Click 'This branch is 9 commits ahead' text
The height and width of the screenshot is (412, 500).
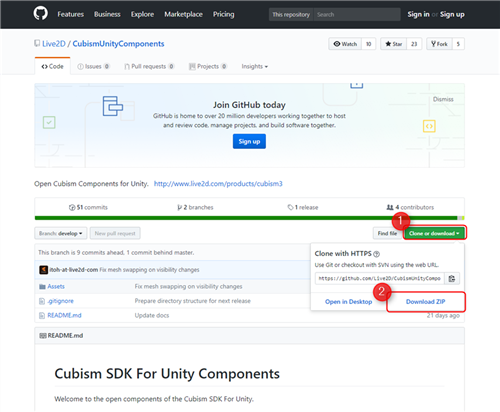tap(116, 252)
